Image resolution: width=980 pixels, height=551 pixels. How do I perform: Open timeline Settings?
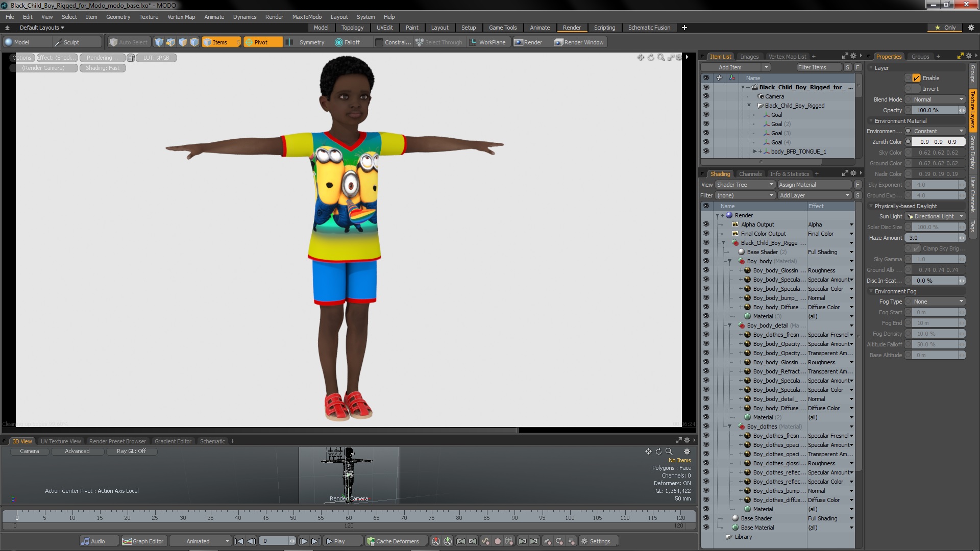(x=598, y=541)
